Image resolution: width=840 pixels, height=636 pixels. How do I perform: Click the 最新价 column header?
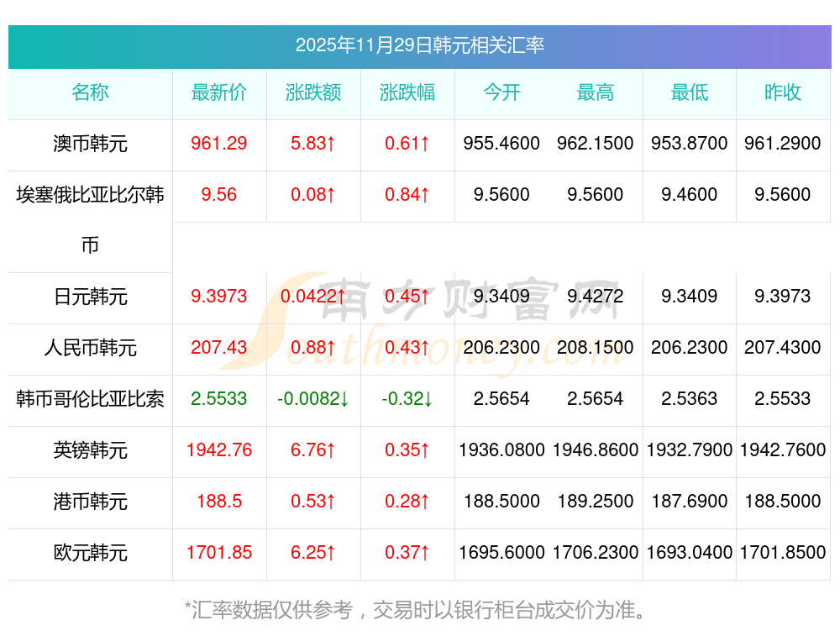[x=219, y=92]
